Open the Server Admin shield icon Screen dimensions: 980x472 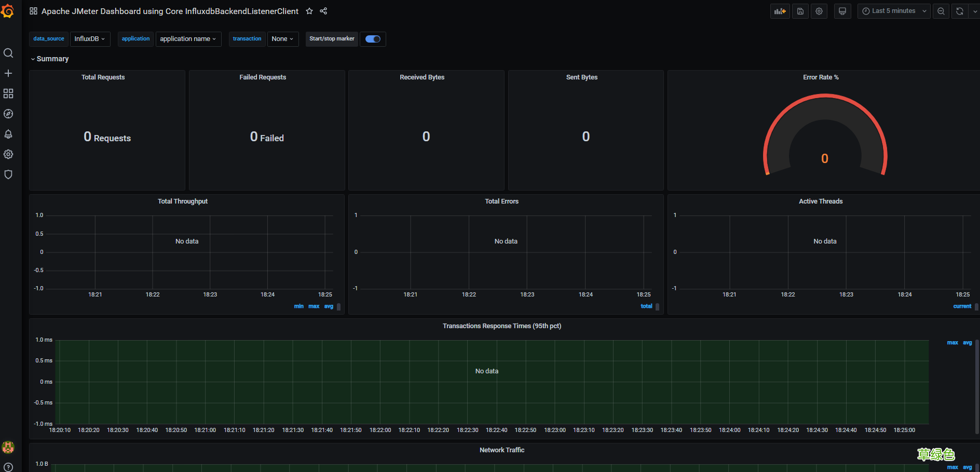click(8, 174)
